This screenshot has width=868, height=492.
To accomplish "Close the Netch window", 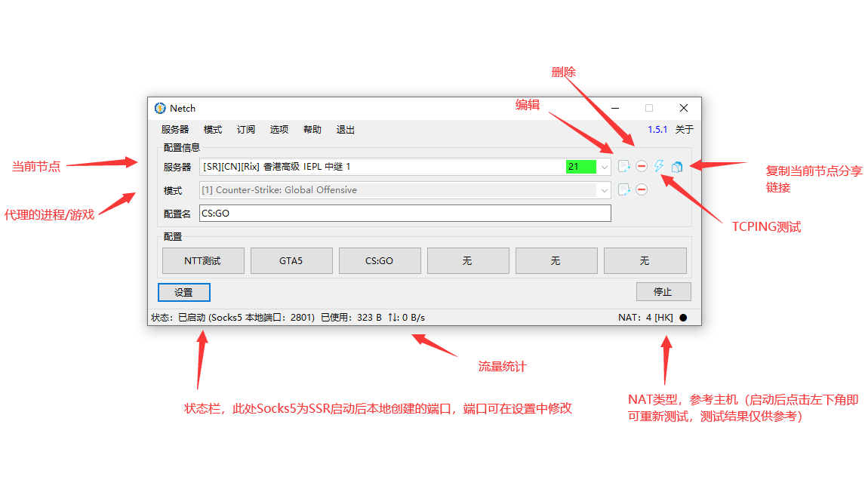I will click(684, 108).
